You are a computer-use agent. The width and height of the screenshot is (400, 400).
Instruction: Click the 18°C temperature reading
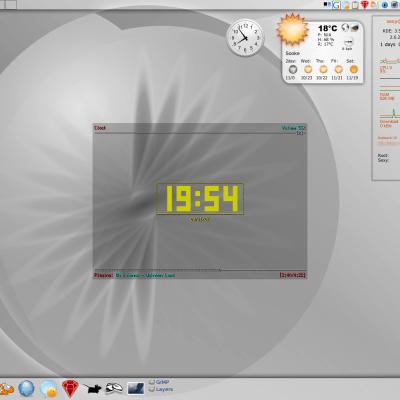click(327, 28)
